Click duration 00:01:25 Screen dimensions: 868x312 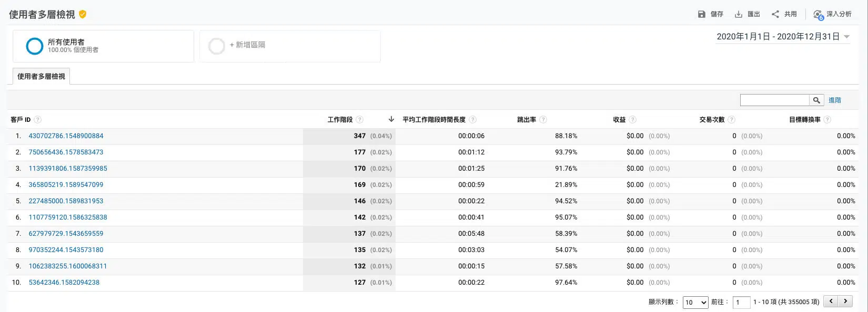point(471,169)
